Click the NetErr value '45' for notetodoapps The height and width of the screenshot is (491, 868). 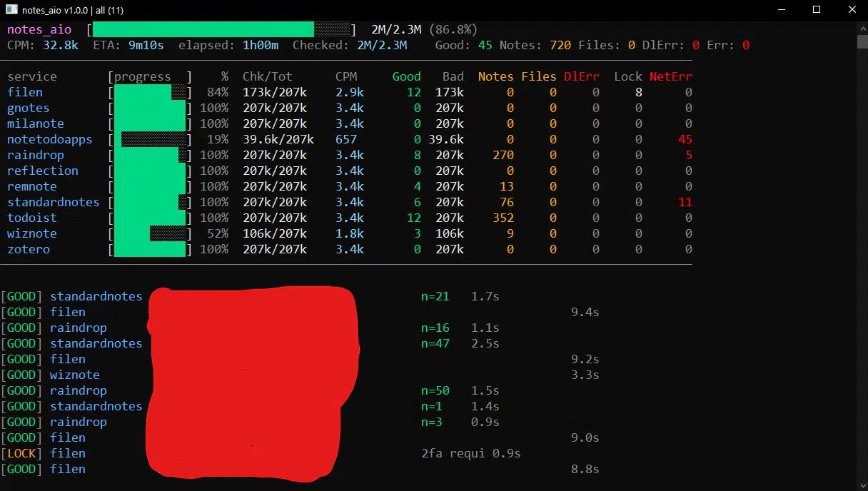click(685, 139)
